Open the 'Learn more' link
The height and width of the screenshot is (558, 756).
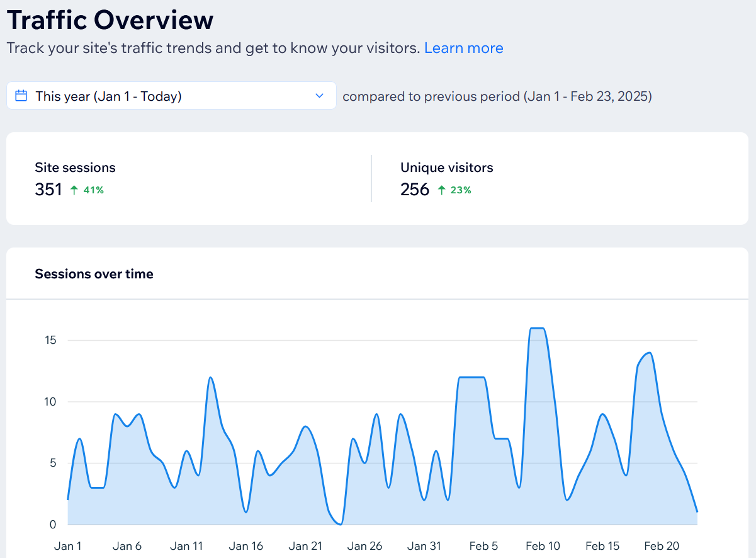[x=463, y=47]
